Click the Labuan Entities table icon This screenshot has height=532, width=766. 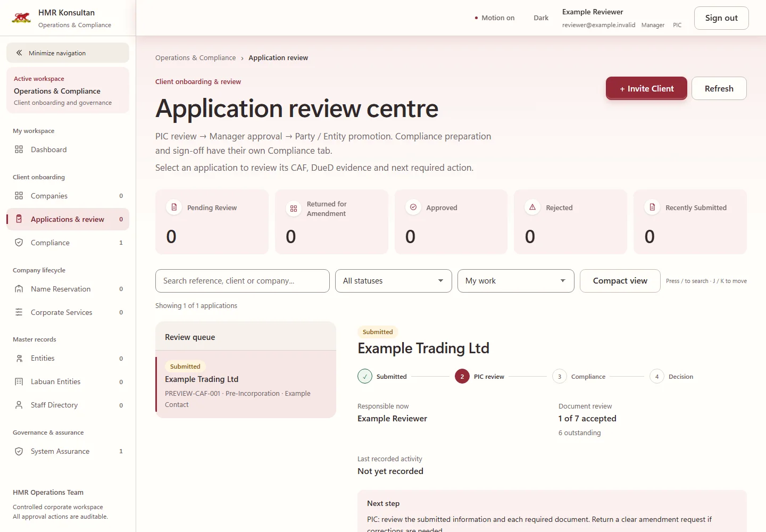[x=19, y=382]
